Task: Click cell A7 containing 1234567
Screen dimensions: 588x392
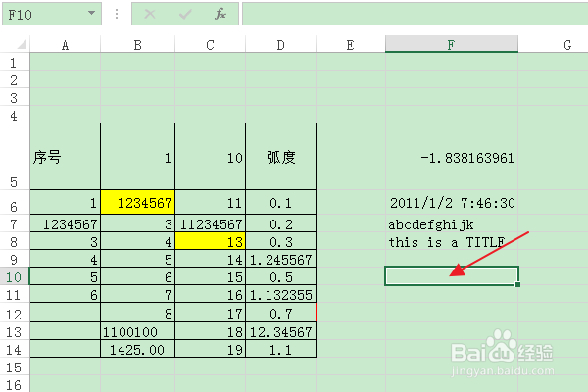Action: click(66, 223)
